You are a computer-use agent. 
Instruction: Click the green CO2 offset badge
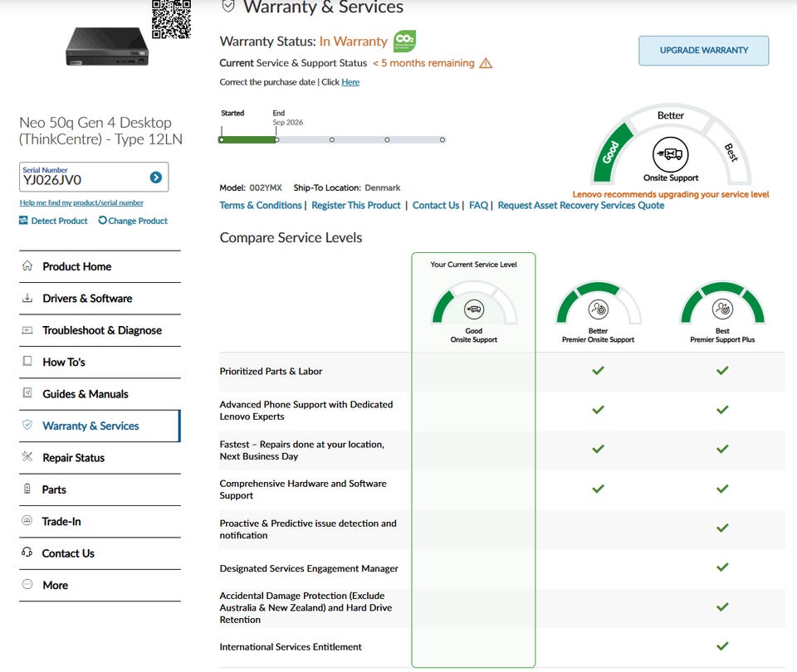coord(404,41)
